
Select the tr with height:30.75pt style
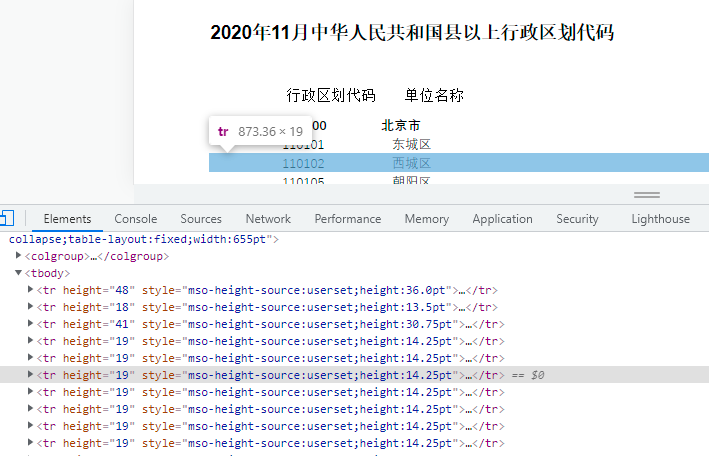coord(270,324)
